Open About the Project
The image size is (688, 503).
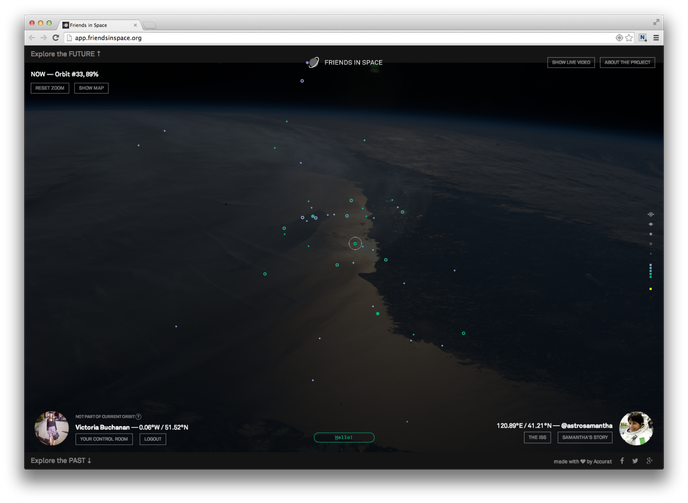click(x=627, y=62)
